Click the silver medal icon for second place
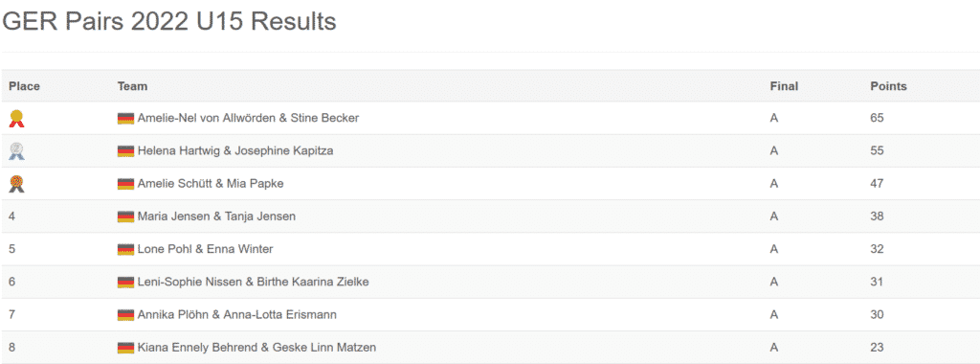The width and height of the screenshot is (980, 364). click(17, 150)
